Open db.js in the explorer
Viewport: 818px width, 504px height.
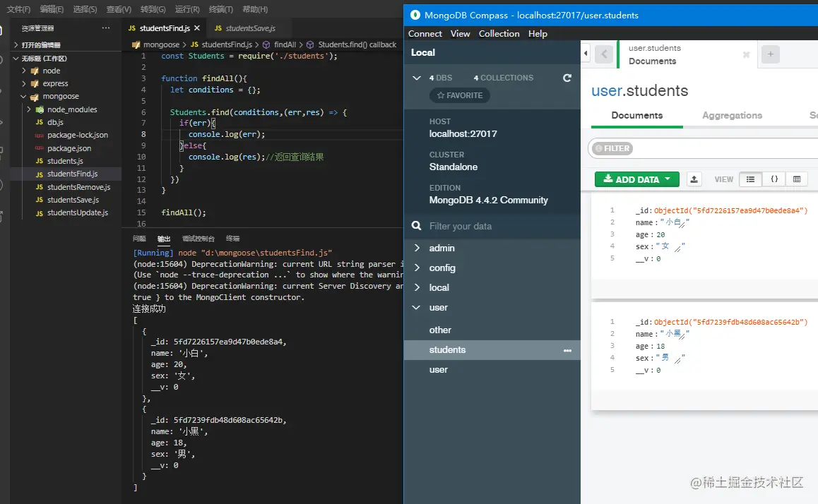point(55,122)
